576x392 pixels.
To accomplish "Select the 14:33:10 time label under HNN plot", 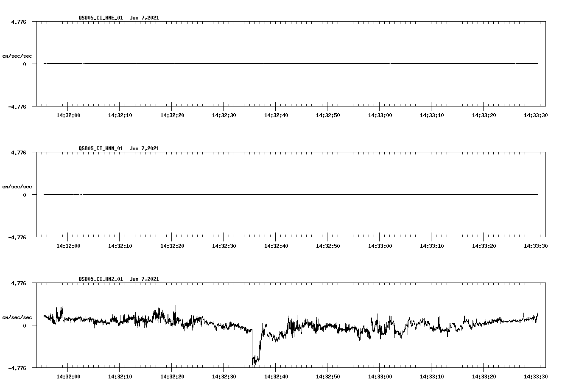I will [432, 246].
